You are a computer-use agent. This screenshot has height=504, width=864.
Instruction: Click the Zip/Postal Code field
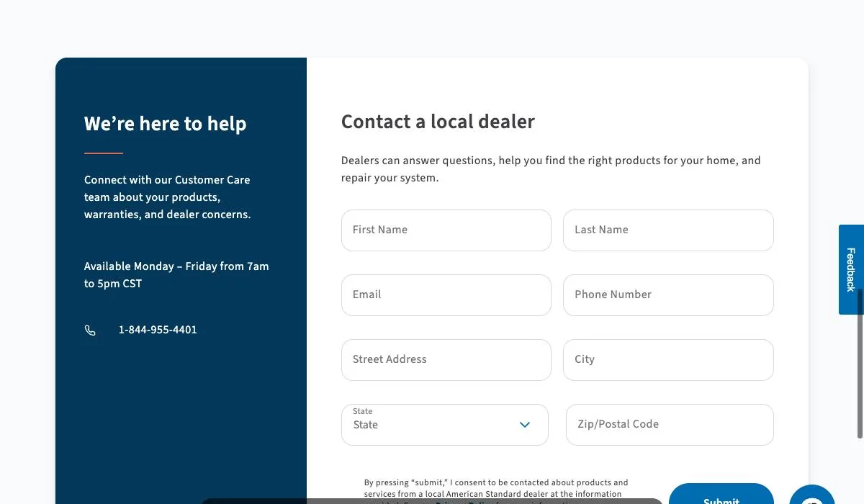click(670, 425)
